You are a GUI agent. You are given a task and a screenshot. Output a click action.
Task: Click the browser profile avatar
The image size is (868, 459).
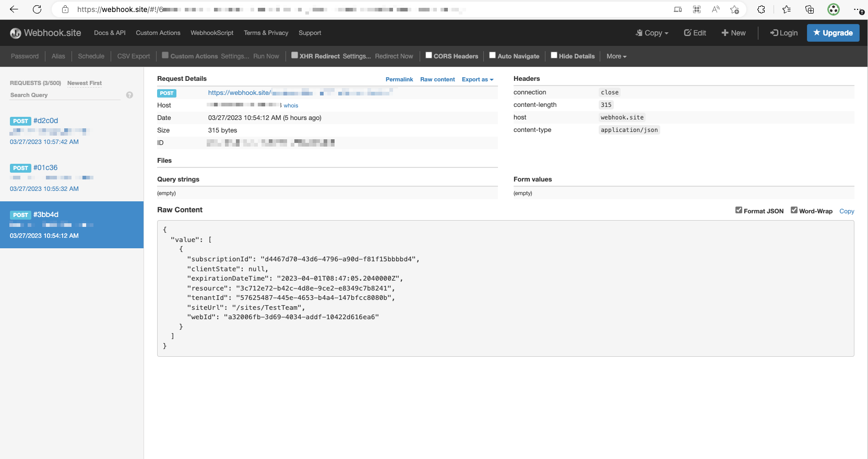(834, 9)
